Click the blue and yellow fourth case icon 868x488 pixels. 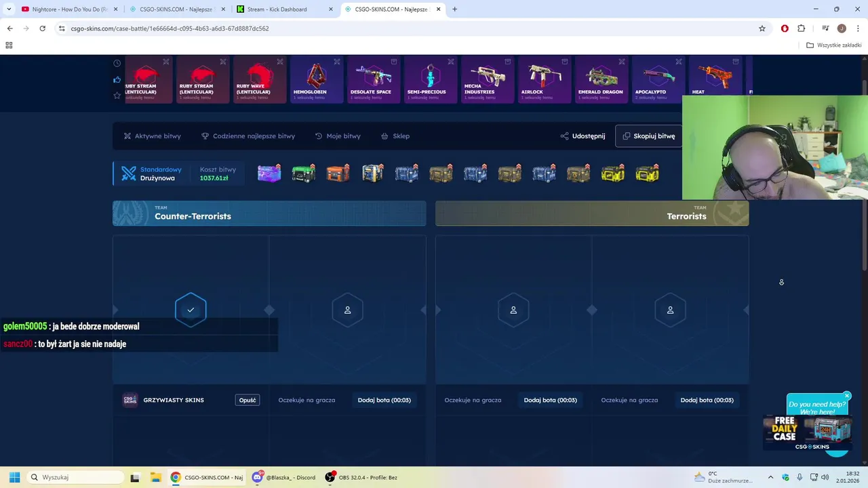pyautogui.click(x=372, y=174)
